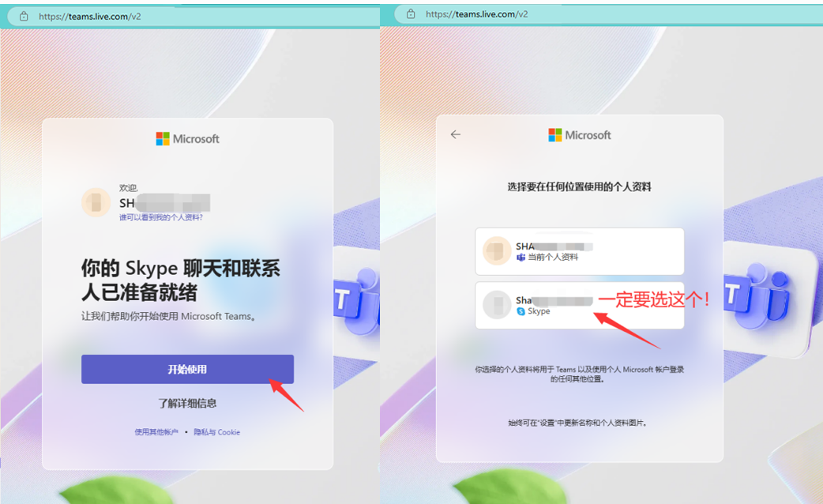The image size is (823, 504).
Task: Click the 开始使用 button
Action: click(x=187, y=369)
